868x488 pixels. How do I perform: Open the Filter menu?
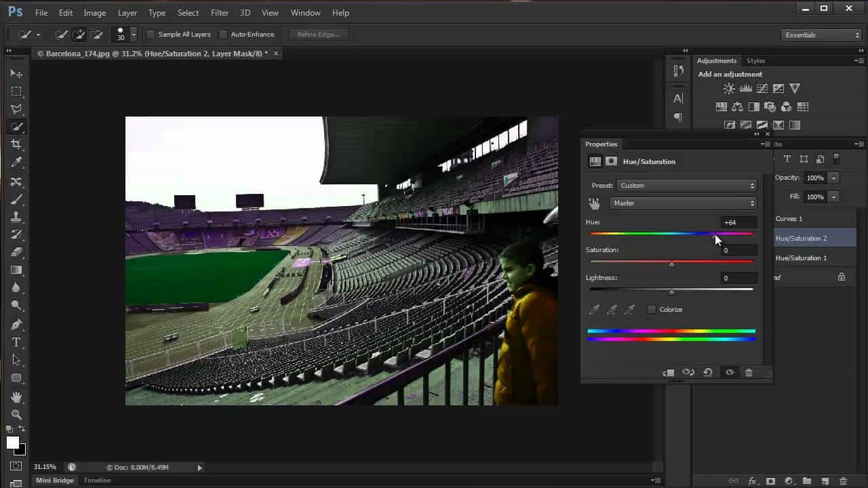[220, 13]
